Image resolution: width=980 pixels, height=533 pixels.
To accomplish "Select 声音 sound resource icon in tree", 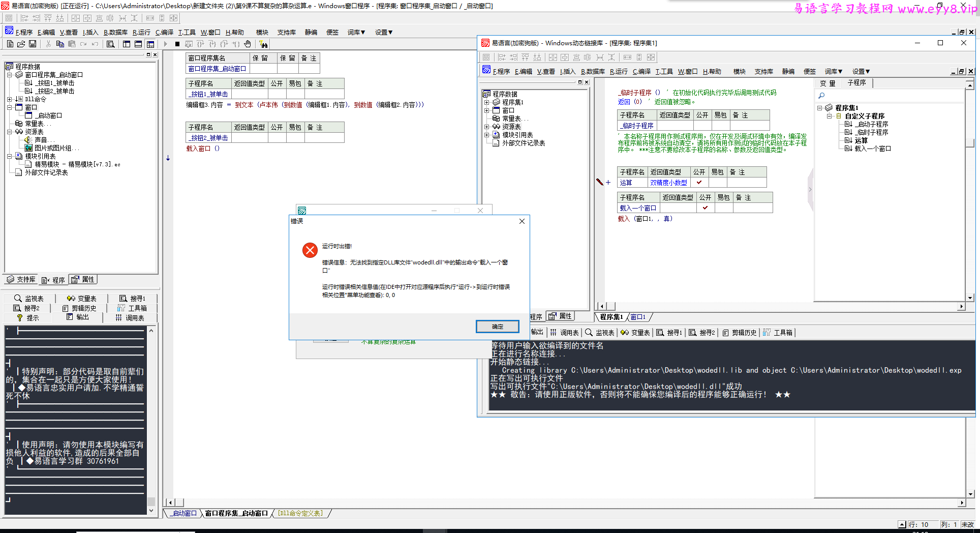I will [28, 140].
